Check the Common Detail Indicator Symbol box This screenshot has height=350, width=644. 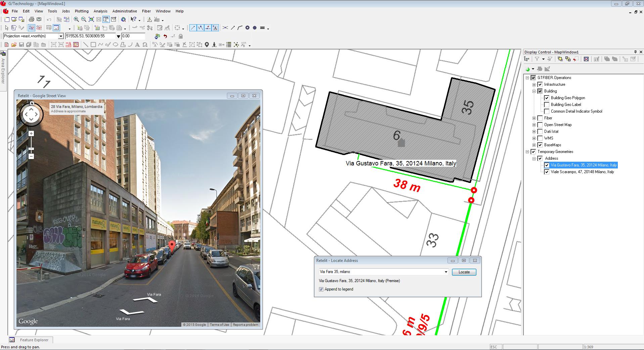click(x=547, y=111)
